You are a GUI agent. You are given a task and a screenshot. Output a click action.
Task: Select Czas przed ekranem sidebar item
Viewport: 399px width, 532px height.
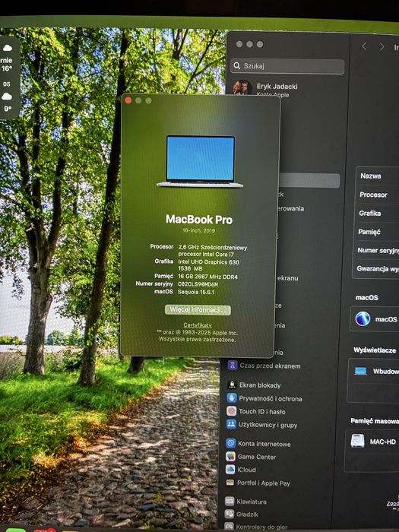click(264, 366)
